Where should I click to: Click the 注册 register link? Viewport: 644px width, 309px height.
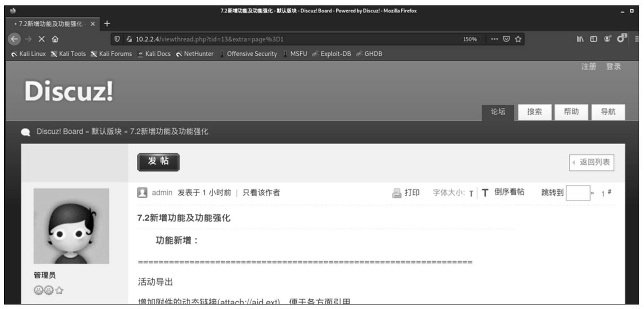pos(589,67)
